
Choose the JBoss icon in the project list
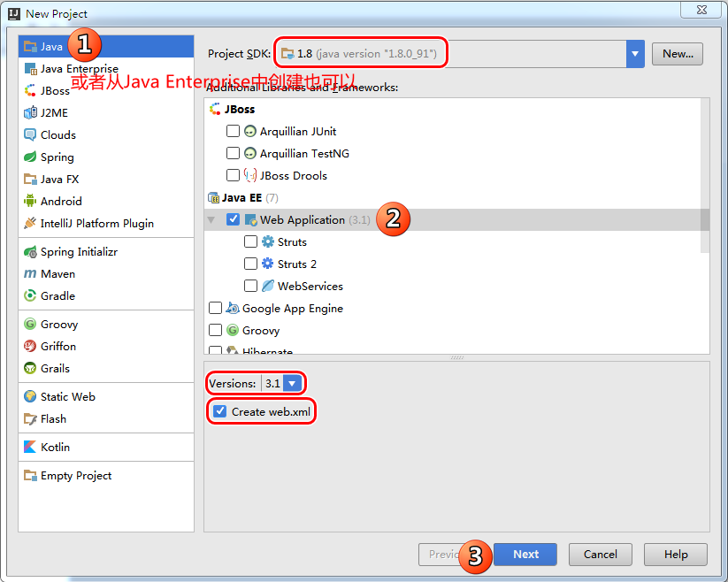coord(30,90)
